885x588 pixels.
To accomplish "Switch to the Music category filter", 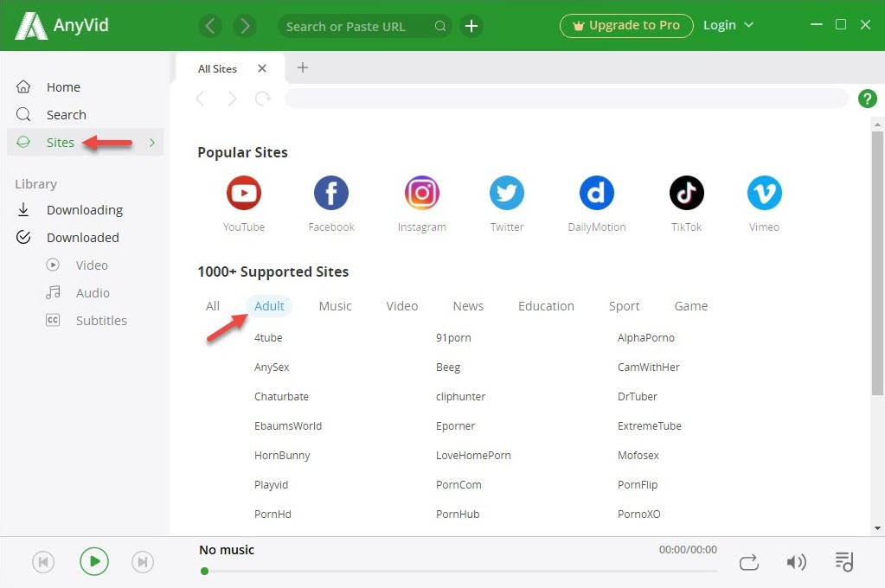I will pyautogui.click(x=336, y=306).
